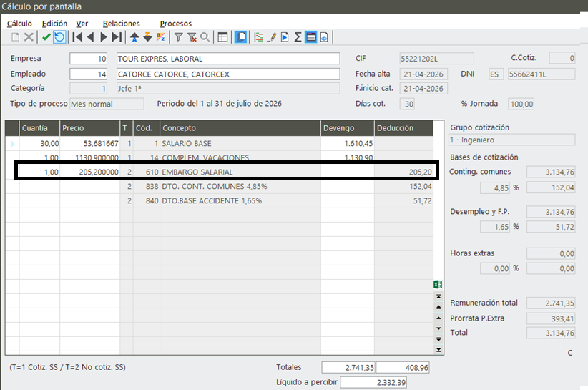Click the highlighted screen form icon
The width and height of the screenshot is (588, 390).
click(x=311, y=37)
